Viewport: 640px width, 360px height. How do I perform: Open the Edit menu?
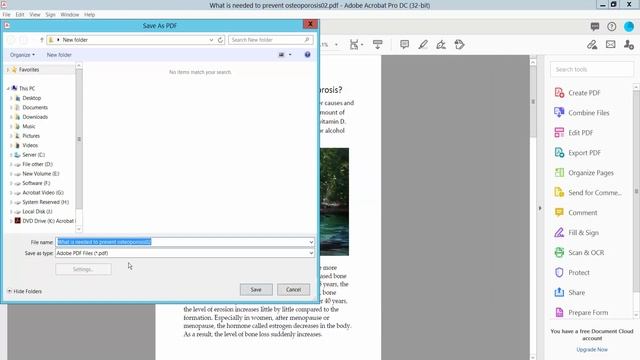(x=20, y=14)
